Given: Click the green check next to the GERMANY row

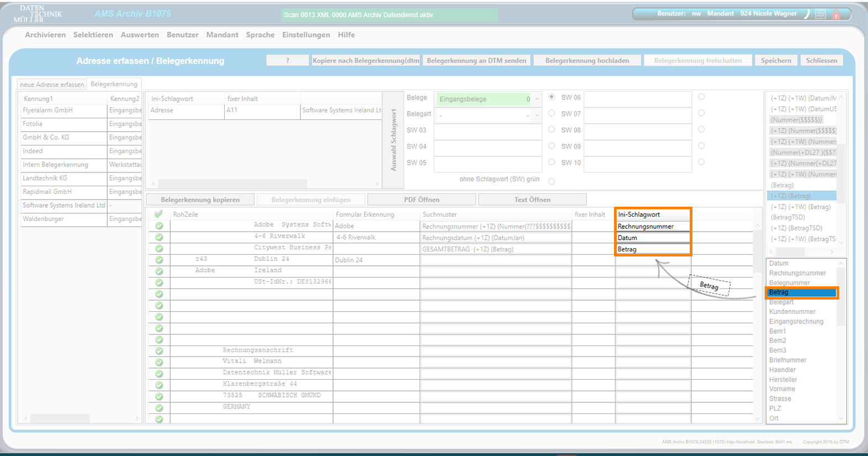Looking at the screenshot, I should pos(159,408).
